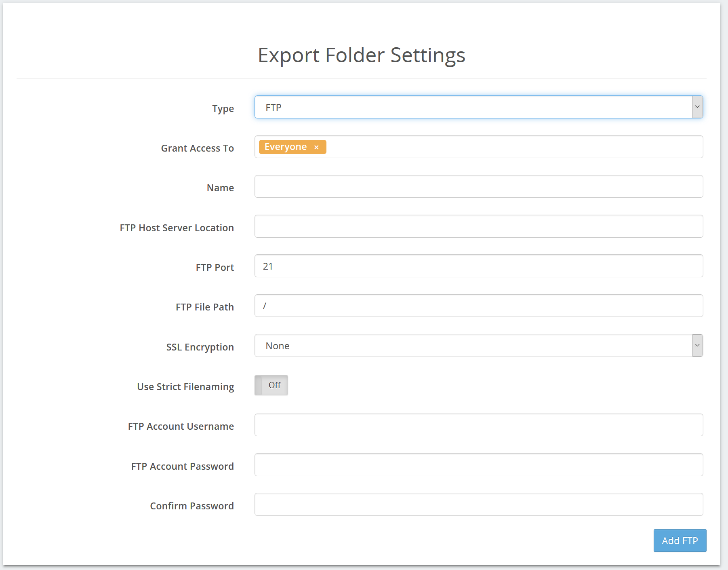Toggle the Use Strict Filenaming switch
This screenshot has height=570, width=728.
271,385
